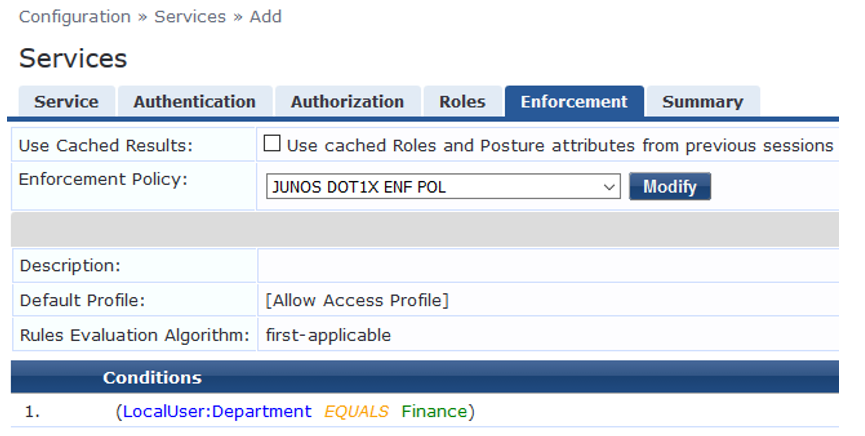Click the Services breadcrumb link

click(x=190, y=17)
